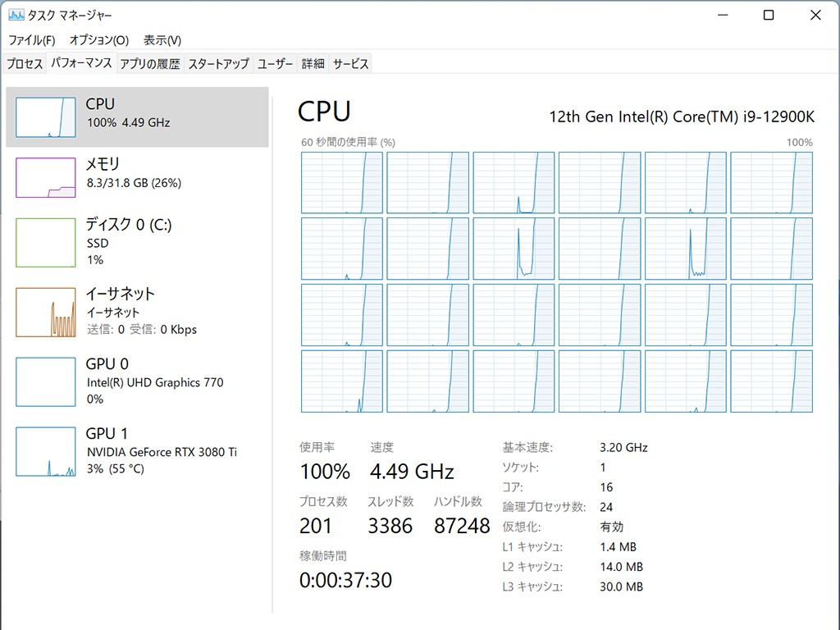The width and height of the screenshot is (840, 630).
Task: Open the オプション(O) menu
Action: tap(98, 40)
